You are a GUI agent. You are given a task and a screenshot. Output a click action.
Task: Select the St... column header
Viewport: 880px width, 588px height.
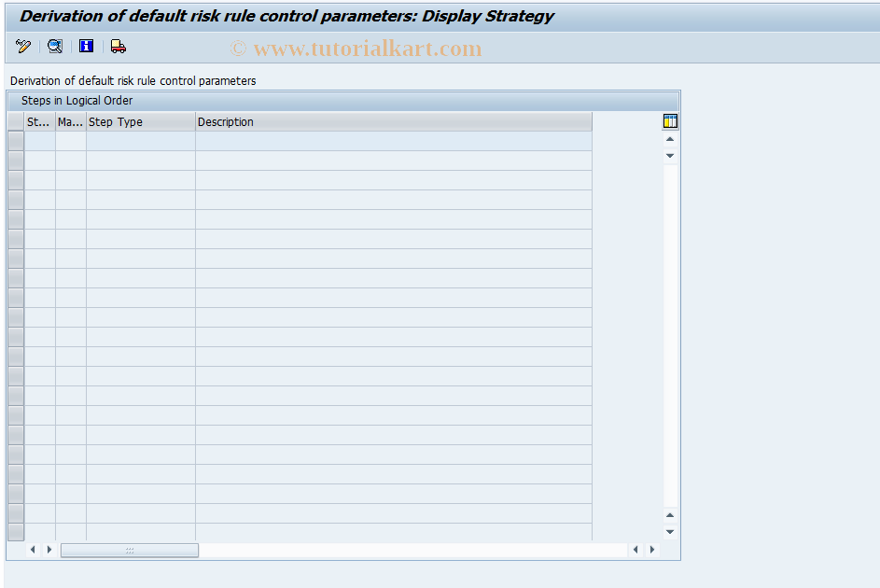click(x=40, y=121)
